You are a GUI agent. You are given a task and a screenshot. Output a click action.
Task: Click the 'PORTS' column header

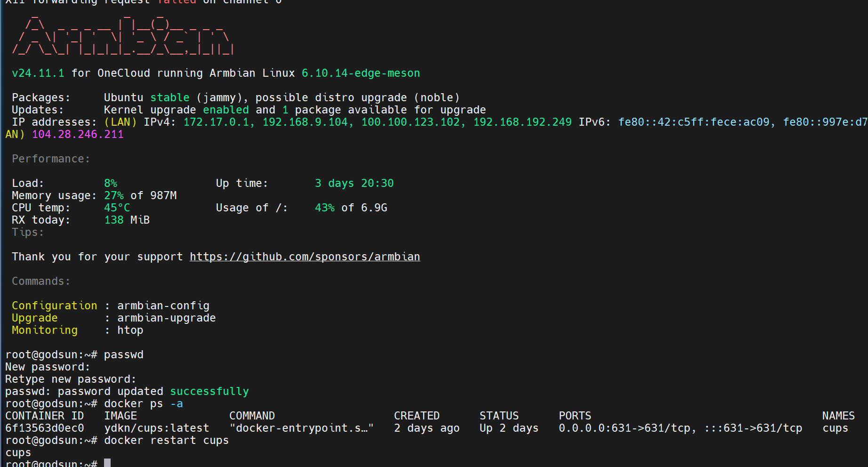click(x=575, y=416)
